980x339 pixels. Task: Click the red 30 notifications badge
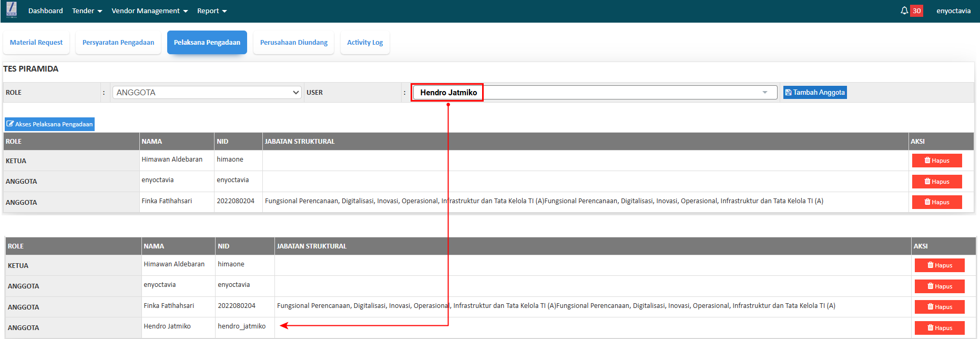(x=916, y=11)
